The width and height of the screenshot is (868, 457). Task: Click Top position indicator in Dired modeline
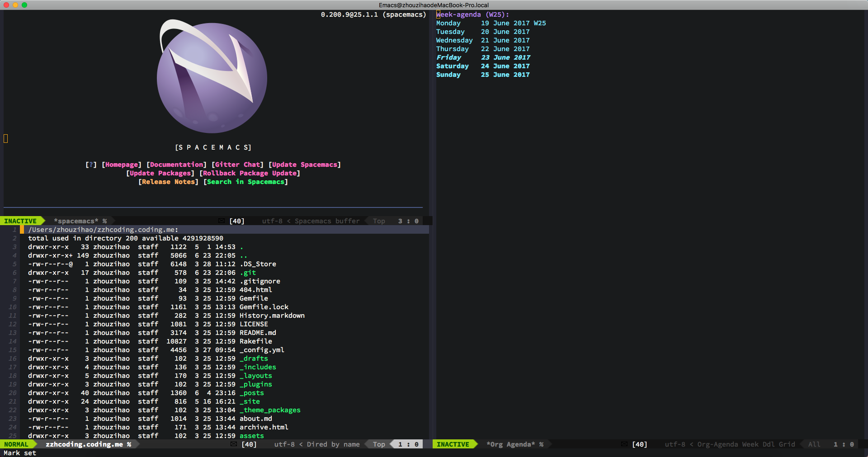coord(379,444)
